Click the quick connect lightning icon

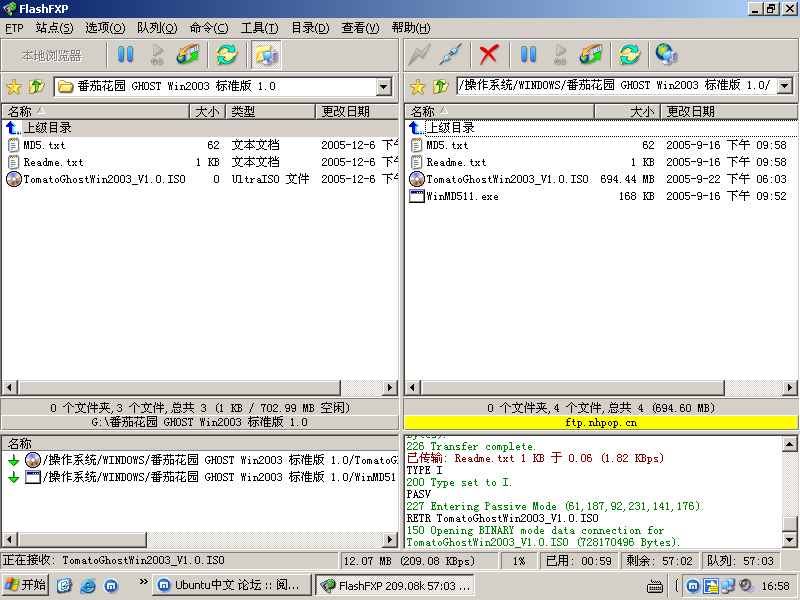(419, 55)
